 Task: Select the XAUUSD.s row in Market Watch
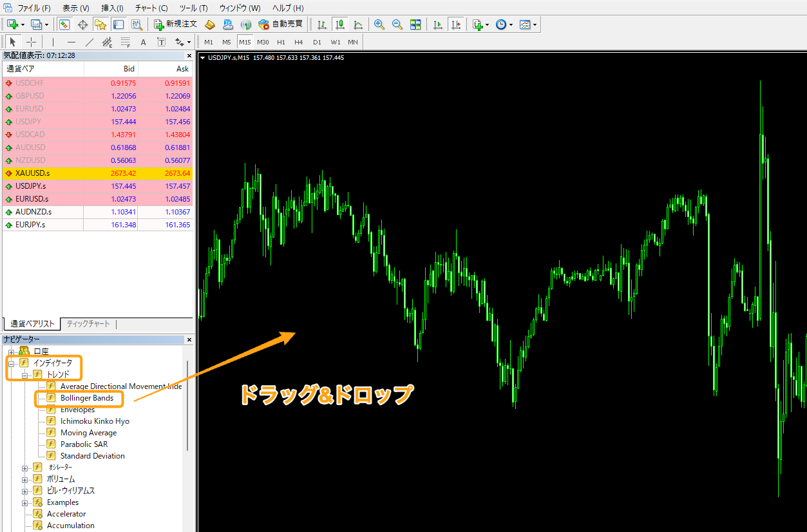pyautogui.click(x=97, y=173)
